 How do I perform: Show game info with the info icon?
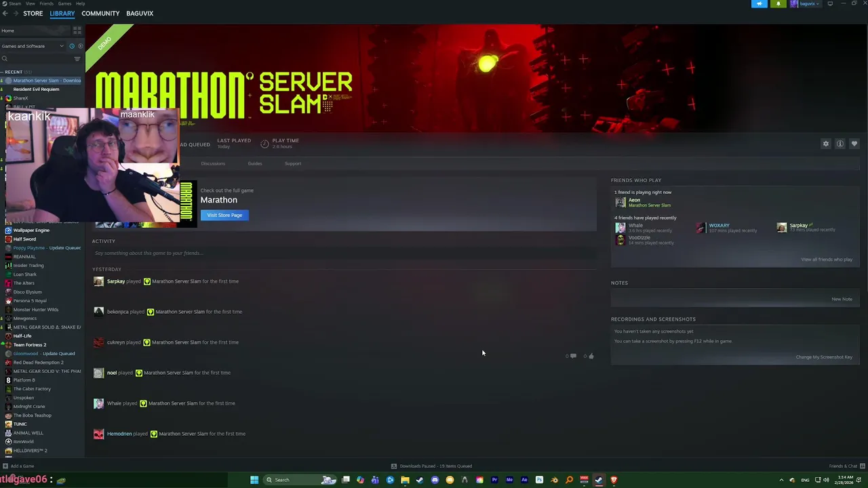840,144
